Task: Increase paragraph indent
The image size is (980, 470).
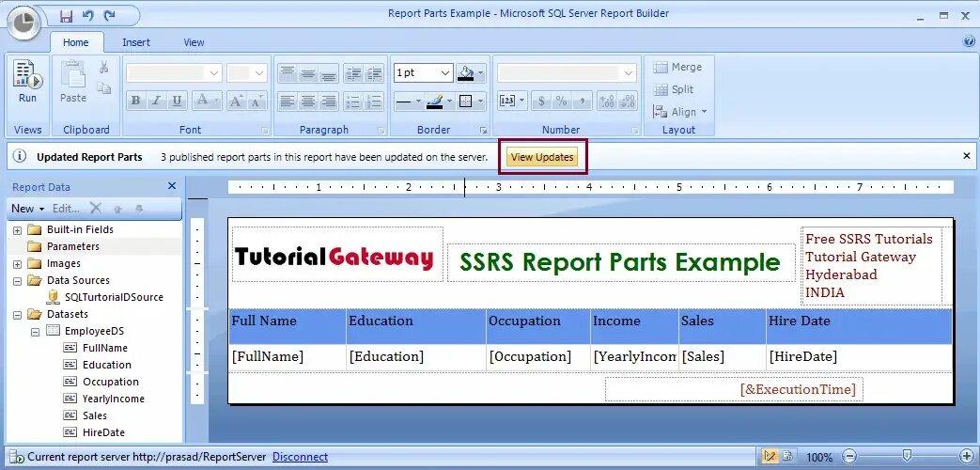Action: click(374, 73)
